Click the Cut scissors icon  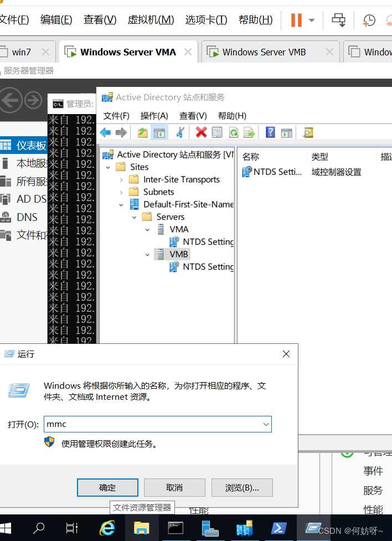click(x=180, y=132)
